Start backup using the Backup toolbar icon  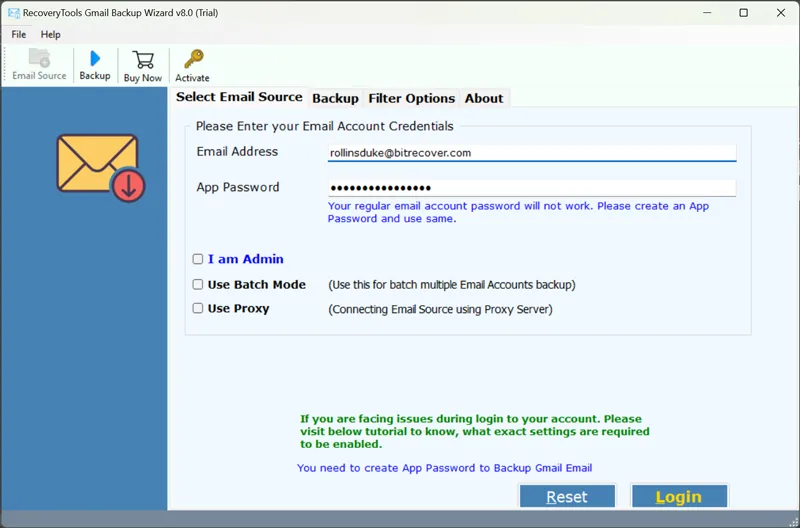[x=95, y=65]
